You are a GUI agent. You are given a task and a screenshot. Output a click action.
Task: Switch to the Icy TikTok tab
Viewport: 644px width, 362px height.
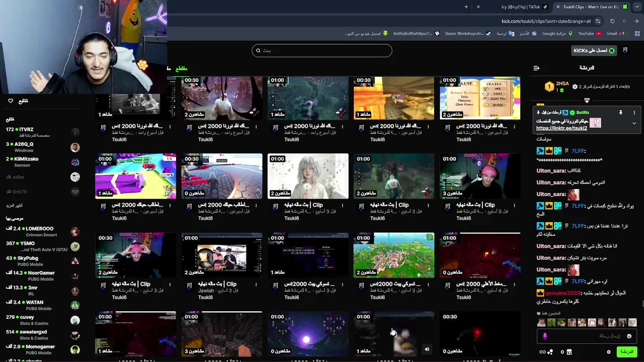524,7
